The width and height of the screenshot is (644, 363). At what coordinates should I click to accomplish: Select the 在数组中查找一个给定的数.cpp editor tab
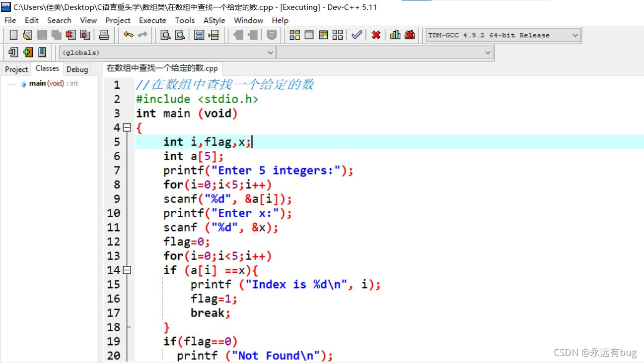coord(162,68)
